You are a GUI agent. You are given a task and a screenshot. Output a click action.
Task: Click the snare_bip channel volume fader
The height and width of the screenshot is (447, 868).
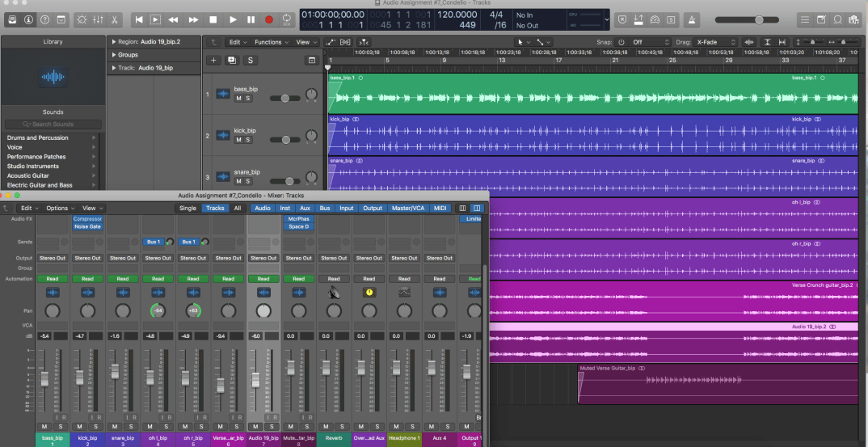pyautogui.click(x=115, y=371)
